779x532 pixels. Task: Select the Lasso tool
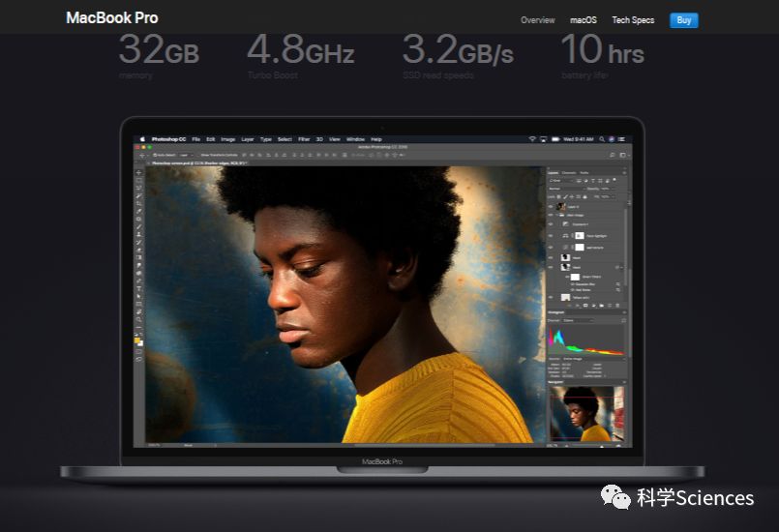[138, 188]
